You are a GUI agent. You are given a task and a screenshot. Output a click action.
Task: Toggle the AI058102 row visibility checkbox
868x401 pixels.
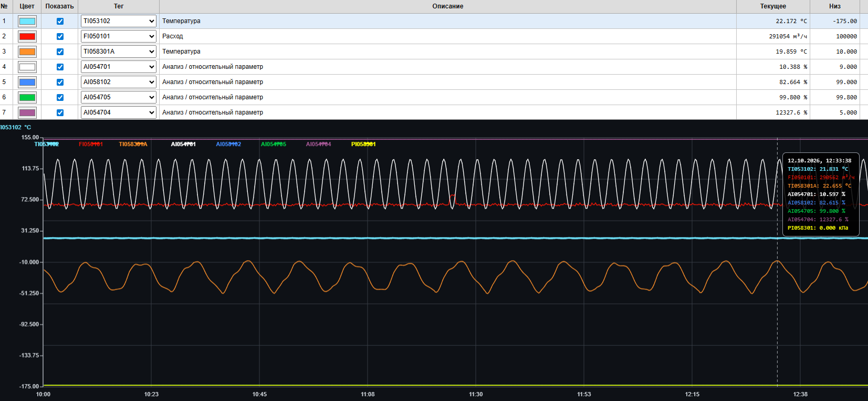click(60, 83)
